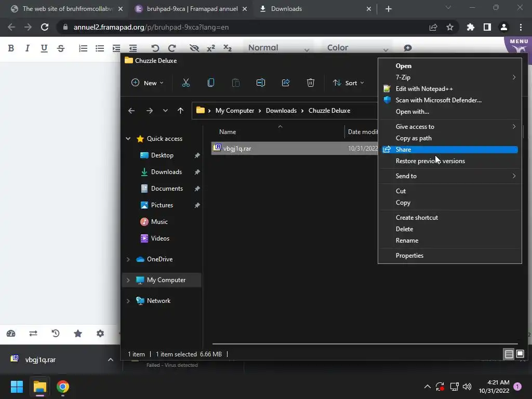Screen dimensions: 532x399
Task: Apply subscript formatting in Framapad
Action: [228, 48]
